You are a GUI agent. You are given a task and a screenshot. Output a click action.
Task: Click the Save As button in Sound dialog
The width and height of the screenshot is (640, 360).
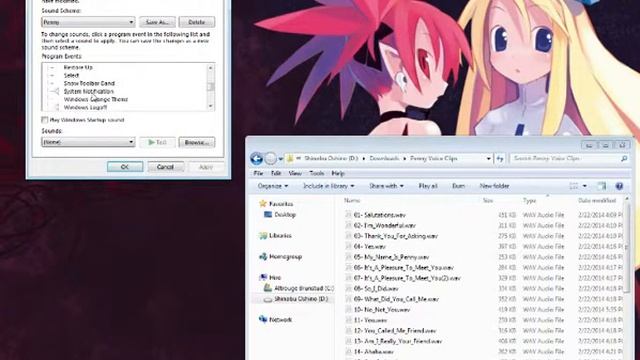click(157, 22)
